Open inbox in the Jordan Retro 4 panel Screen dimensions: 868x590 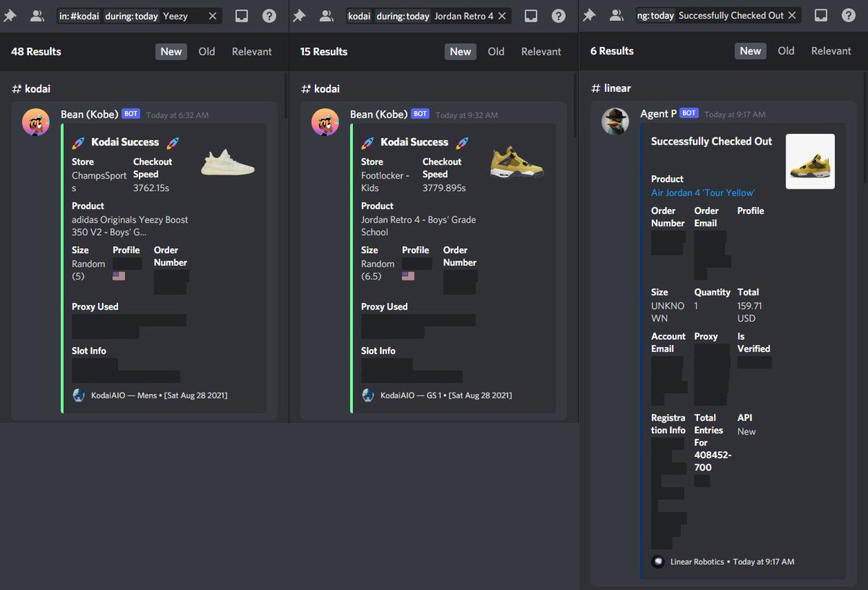(x=531, y=16)
